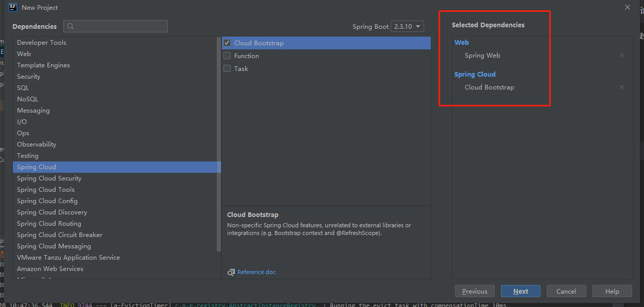Open the Spring Boot version dropdown

click(407, 26)
